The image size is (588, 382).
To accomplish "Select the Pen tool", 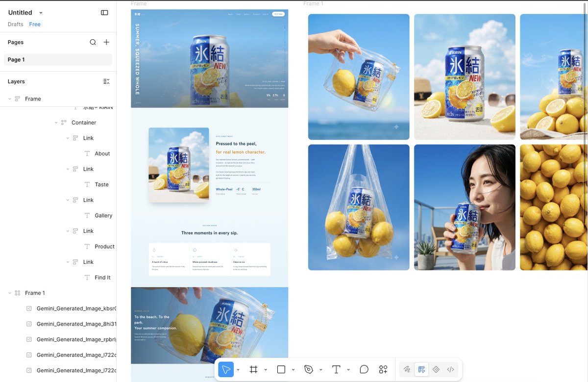I will 308,369.
